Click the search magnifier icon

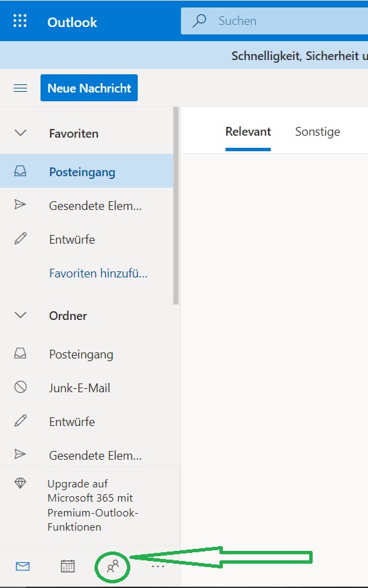point(199,21)
